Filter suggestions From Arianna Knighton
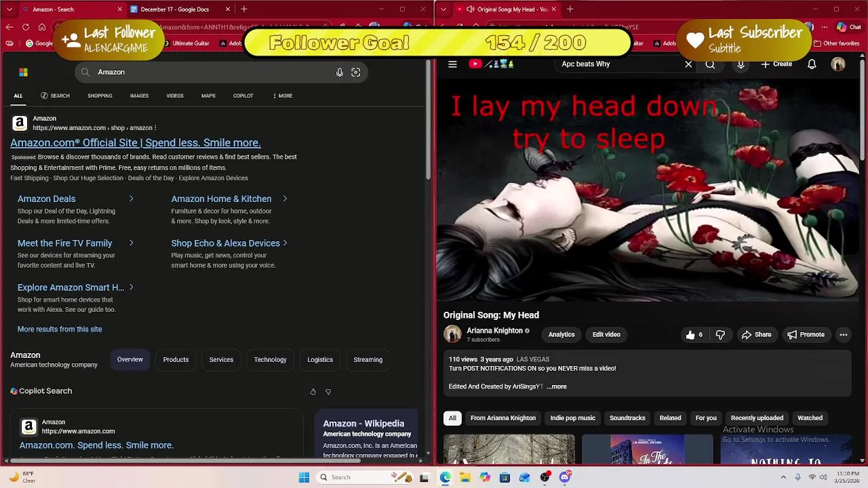 [503, 418]
